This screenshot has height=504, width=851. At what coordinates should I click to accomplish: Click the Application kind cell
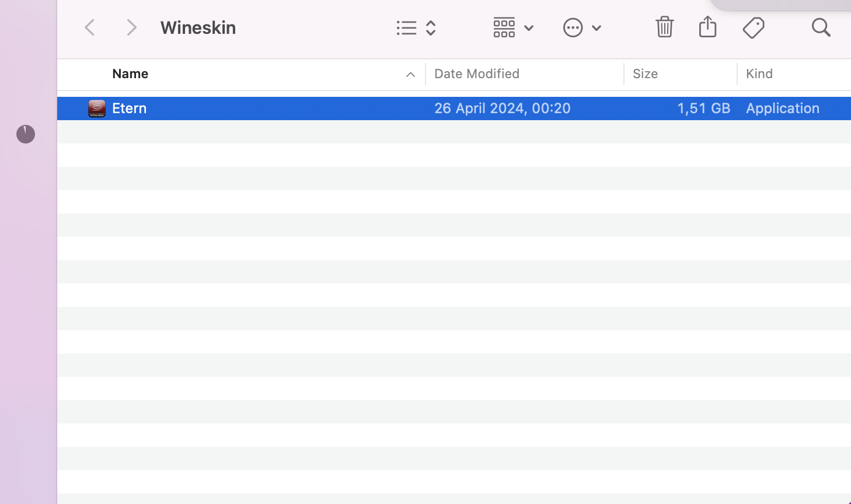[x=783, y=108]
